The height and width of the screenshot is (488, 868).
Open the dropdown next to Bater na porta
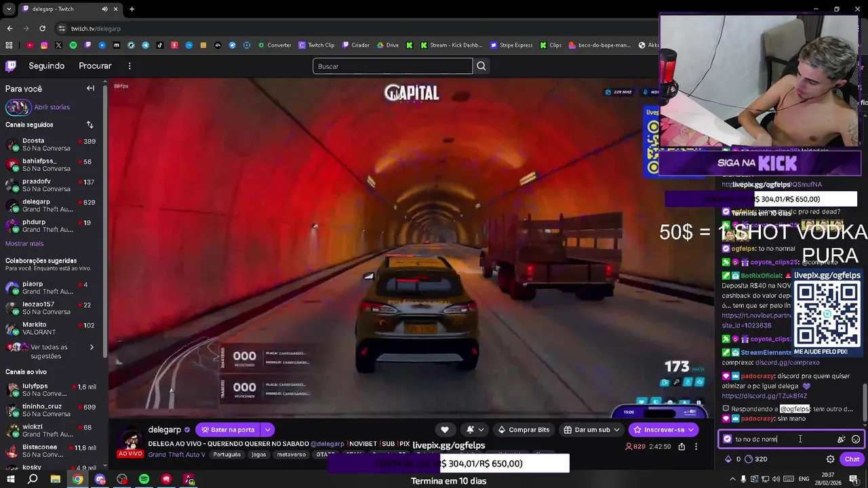267,430
